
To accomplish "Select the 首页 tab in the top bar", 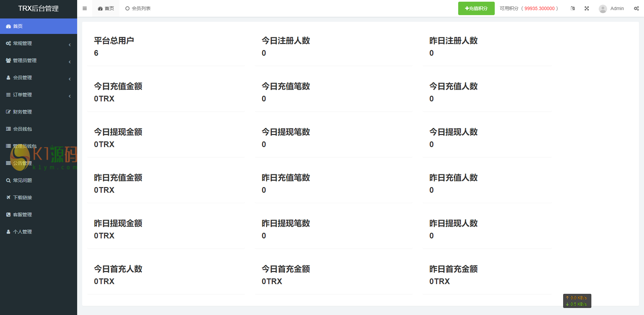I will [x=106, y=8].
